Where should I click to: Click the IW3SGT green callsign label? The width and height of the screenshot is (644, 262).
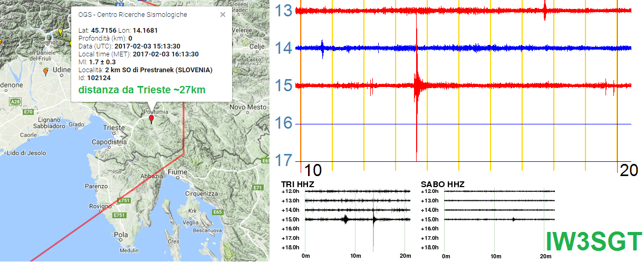(593, 241)
